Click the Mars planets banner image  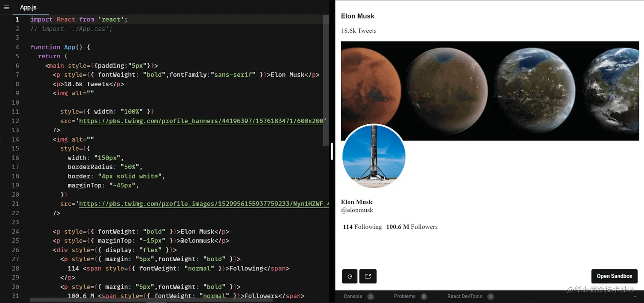[x=490, y=91]
